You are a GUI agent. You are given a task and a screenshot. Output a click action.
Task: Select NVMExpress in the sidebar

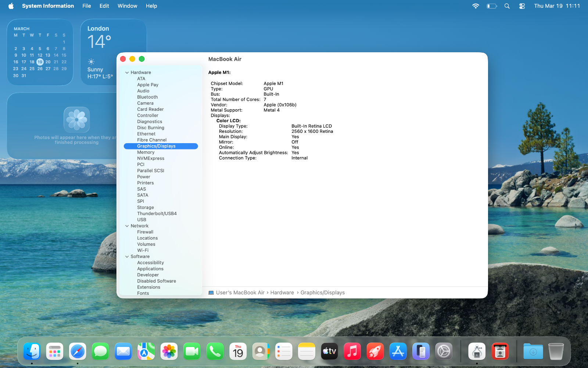(161, 158)
